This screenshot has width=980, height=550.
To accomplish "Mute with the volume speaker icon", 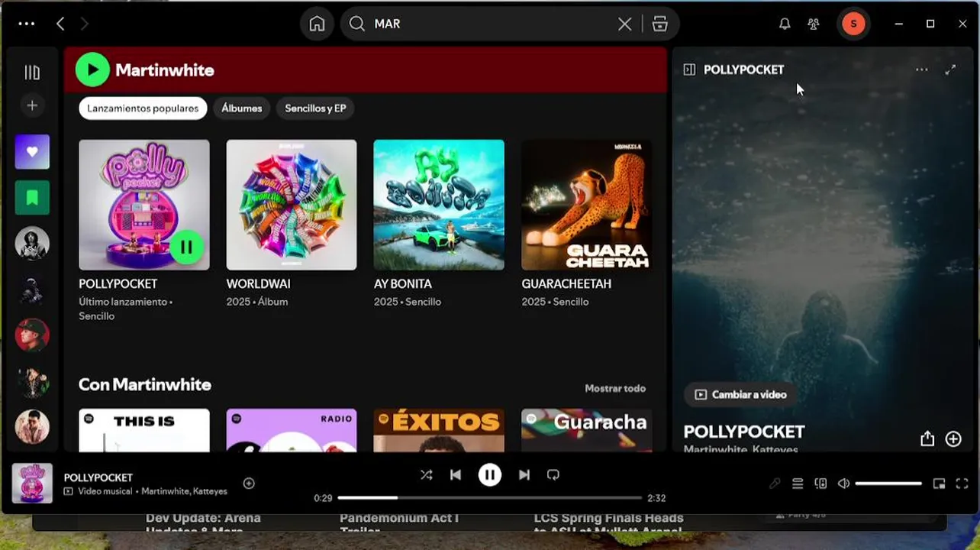I will tap(843, 484).
